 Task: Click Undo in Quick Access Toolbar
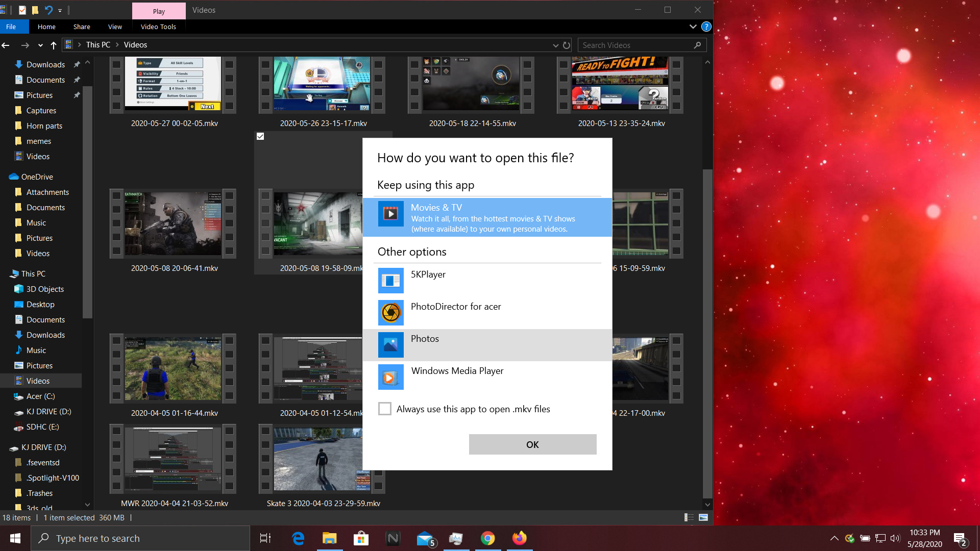(x=48, y=10)
